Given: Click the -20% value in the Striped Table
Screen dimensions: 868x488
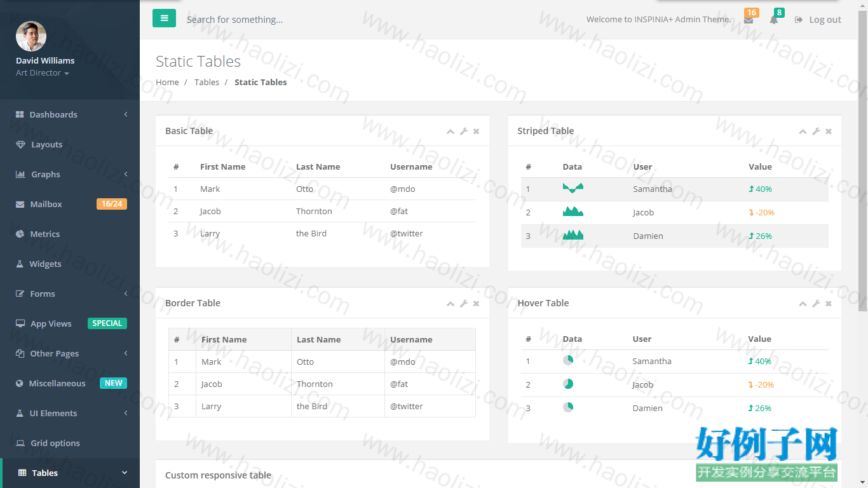Looking at the screenshot, I should point(761,212).
